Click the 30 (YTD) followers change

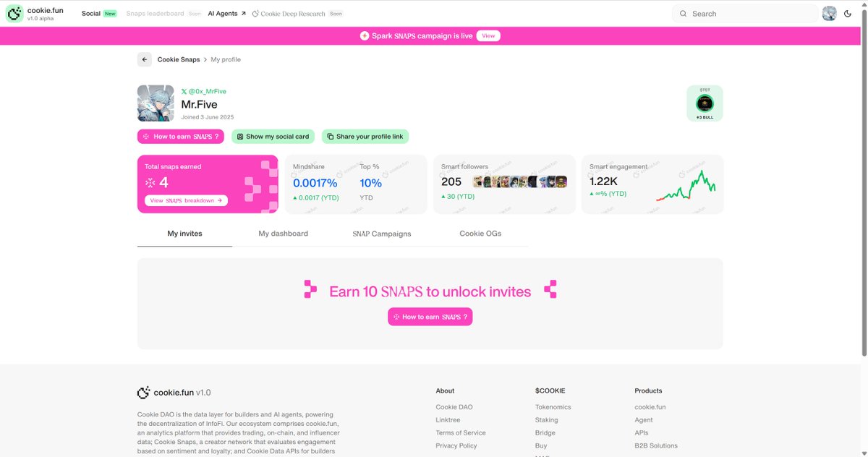coord(458,197)
